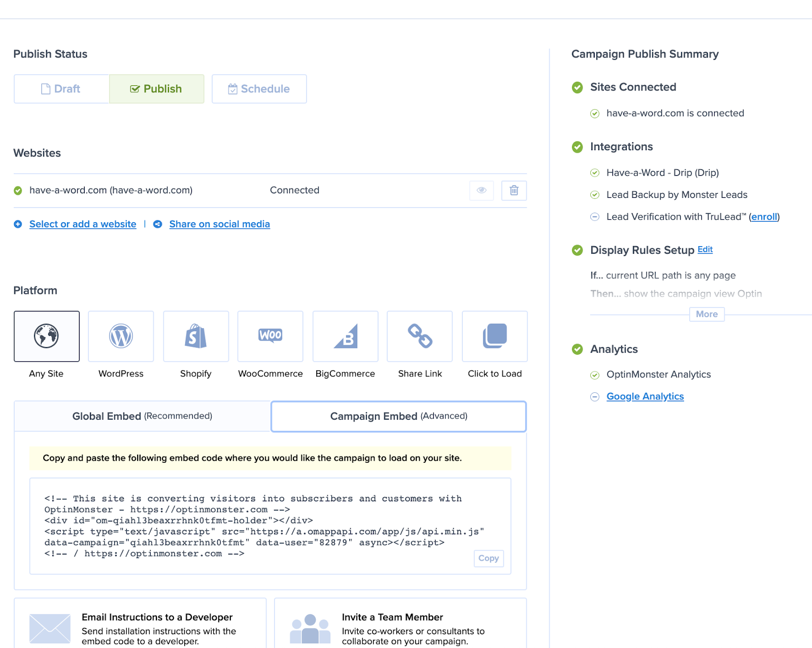The width and height of the screenshot is (812, 648).
Task: Click the people icon for Invite a Team Member
Action: click(x=310, y=629)
